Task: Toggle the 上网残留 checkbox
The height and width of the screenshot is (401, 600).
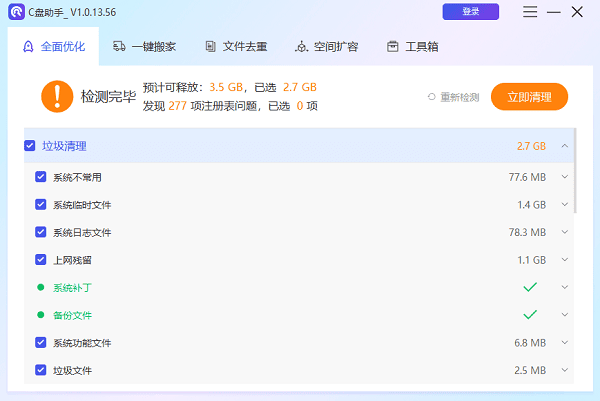Action: (x=41, y=259)
